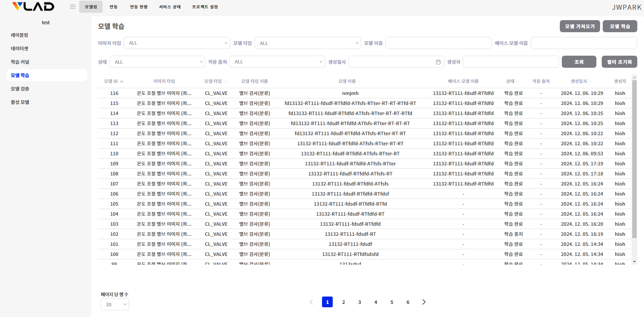Click model name nmjmh
The height and width of the screenshot is (317, 644).
pyautogui.click(x=351, y=93)
